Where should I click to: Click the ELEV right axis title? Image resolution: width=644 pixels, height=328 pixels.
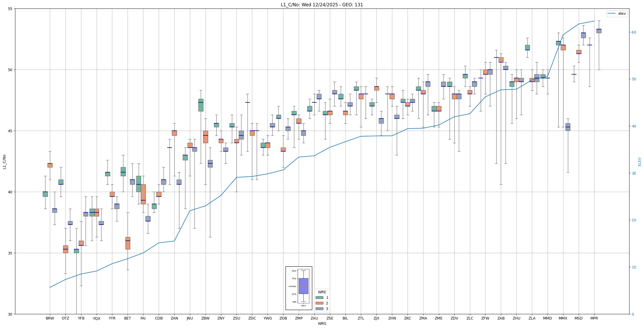(x=640, y=162)
